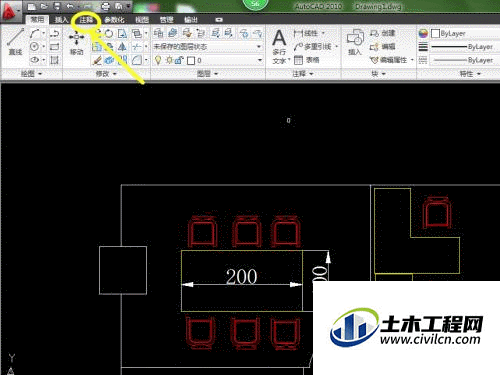Viewport: 500px width, 375px height.
Task: Expand the 块 panel title
Action: tap(378, 74)
